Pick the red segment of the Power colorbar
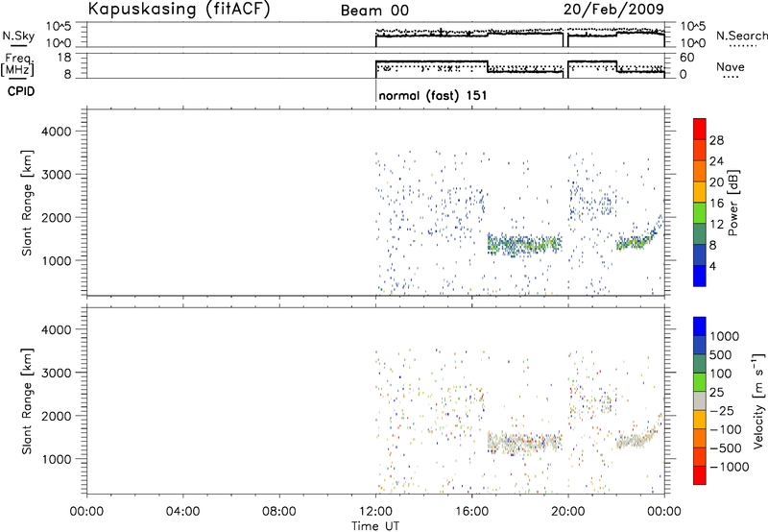This screenshot has width=768, height=532. tap(700, 129)
